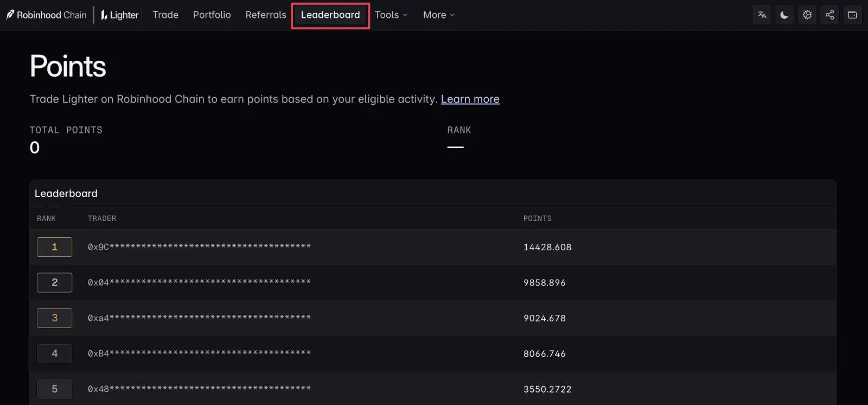Click the Lighter logo
Viewport: 868px width, 405px height.
[x=120, y=15]
